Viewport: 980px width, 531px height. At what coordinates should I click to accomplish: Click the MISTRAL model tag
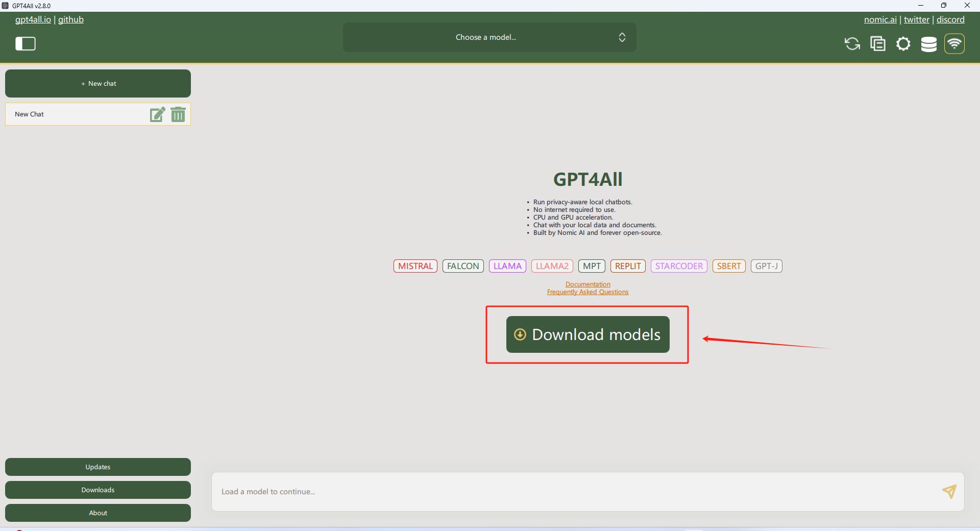(x=415, y=266)
